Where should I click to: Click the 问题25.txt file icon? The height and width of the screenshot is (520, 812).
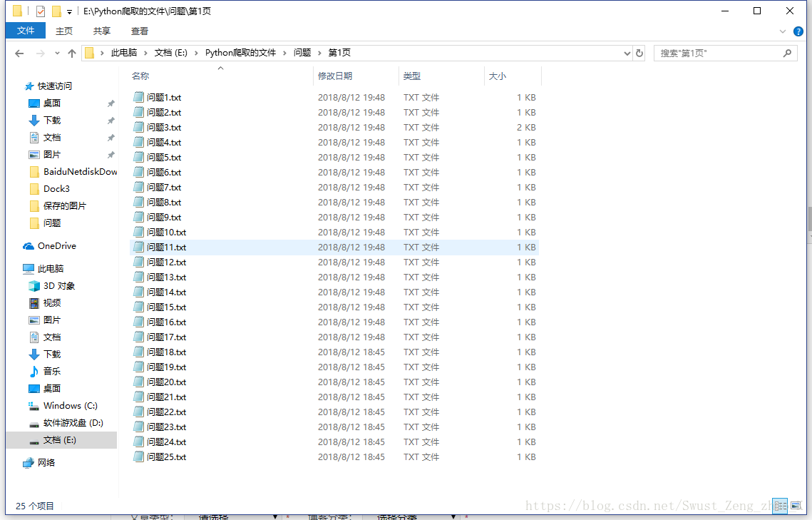[138, 457]
